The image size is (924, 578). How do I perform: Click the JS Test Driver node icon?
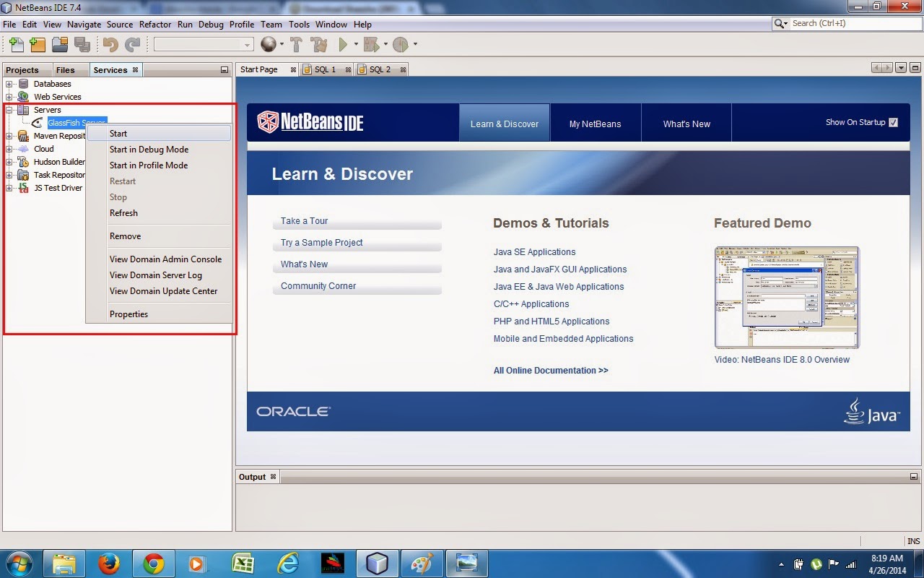click(x=23, y=188)
